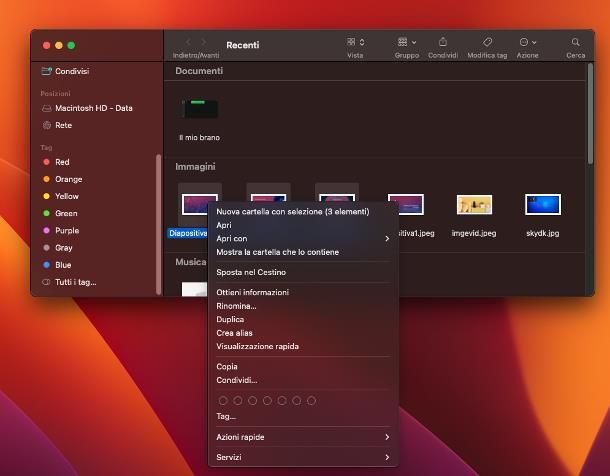
Task: Choose Copia in context menu
Action: point(303,367)
